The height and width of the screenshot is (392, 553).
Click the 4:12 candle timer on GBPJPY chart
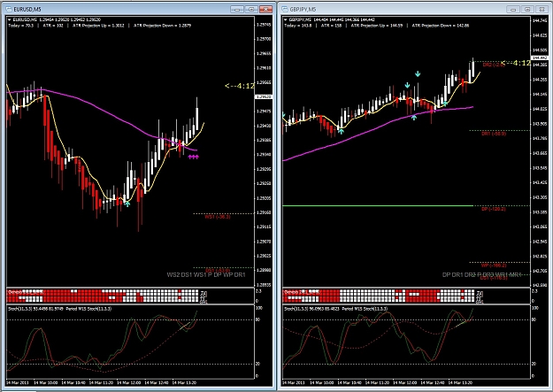(516, 63)
